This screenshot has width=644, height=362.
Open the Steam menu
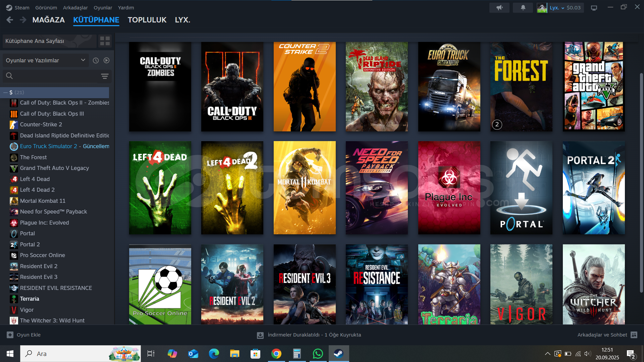tap(22, 7)
